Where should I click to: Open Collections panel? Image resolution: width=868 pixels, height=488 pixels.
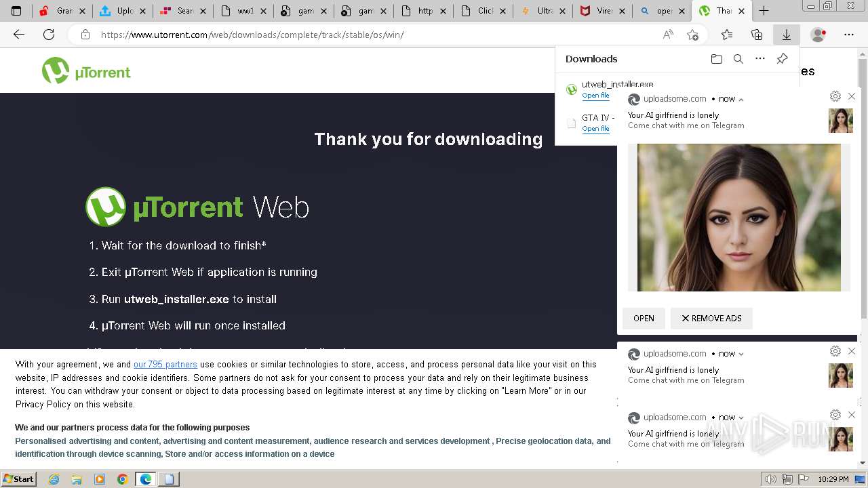[757, 35]
